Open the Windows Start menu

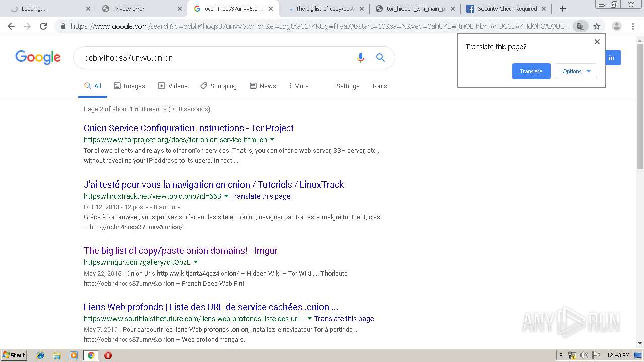(x=14, y=355)
